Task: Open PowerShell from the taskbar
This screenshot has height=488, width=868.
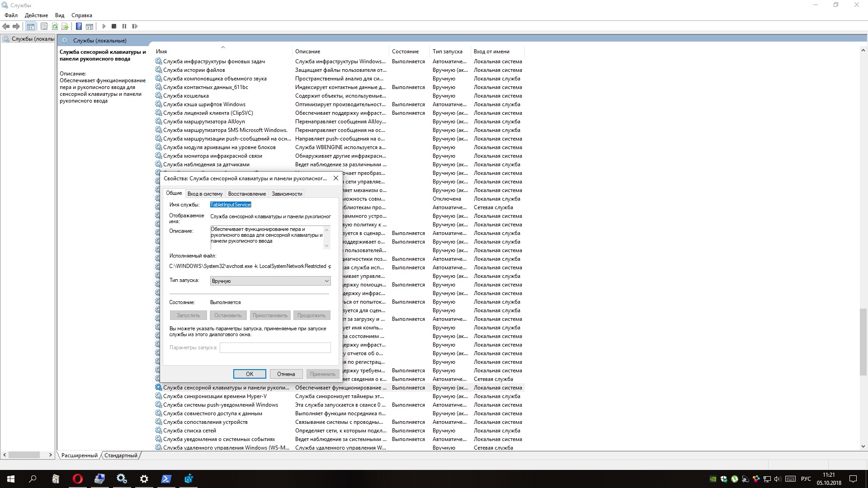Action: (166, 479)
